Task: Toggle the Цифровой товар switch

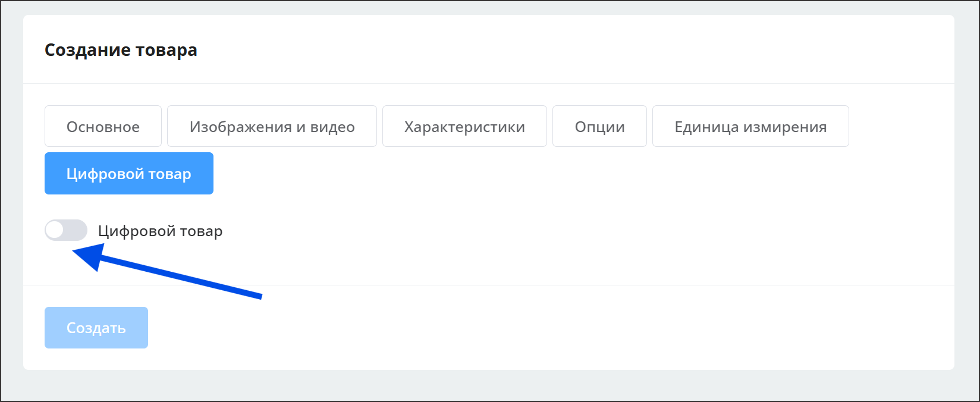Action: 66,230
